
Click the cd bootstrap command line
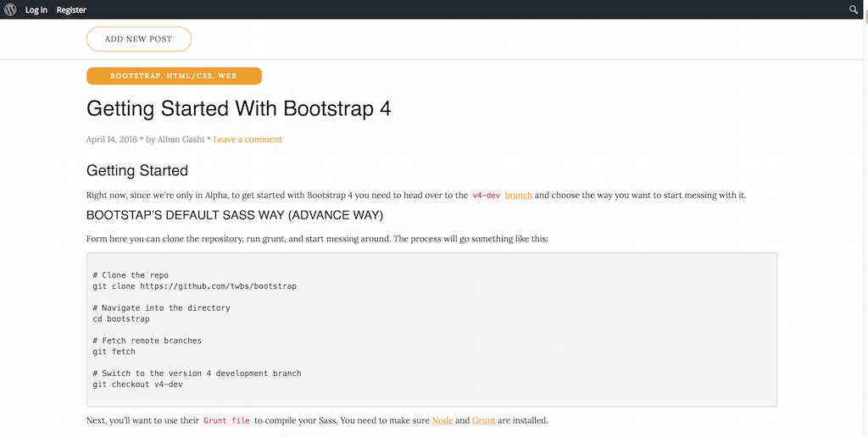pos(121,319)
